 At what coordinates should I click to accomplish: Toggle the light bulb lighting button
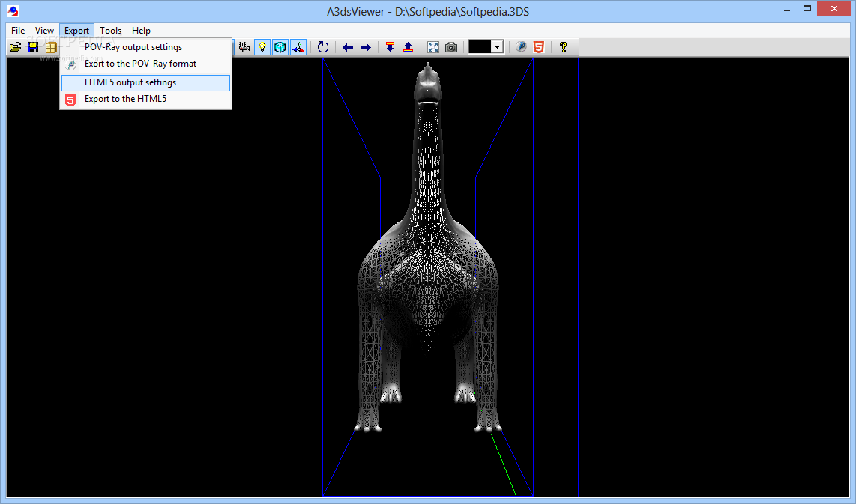pos(262,47)
